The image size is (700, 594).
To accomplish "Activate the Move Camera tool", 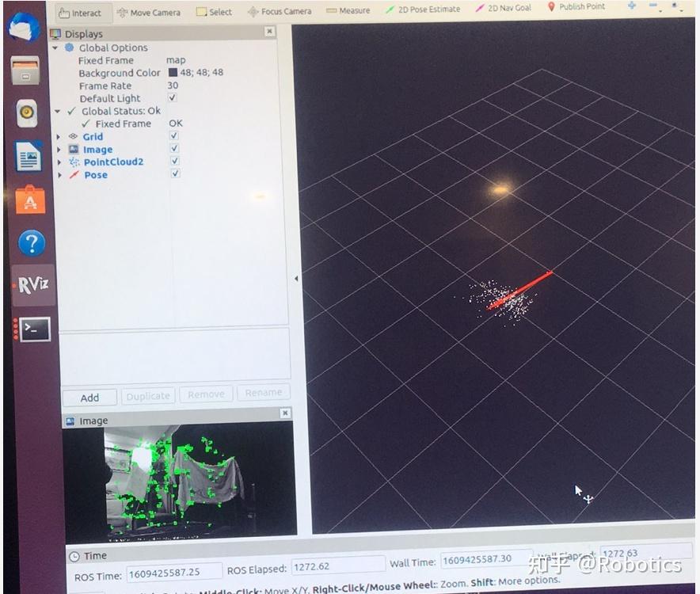I will point(149,13).
